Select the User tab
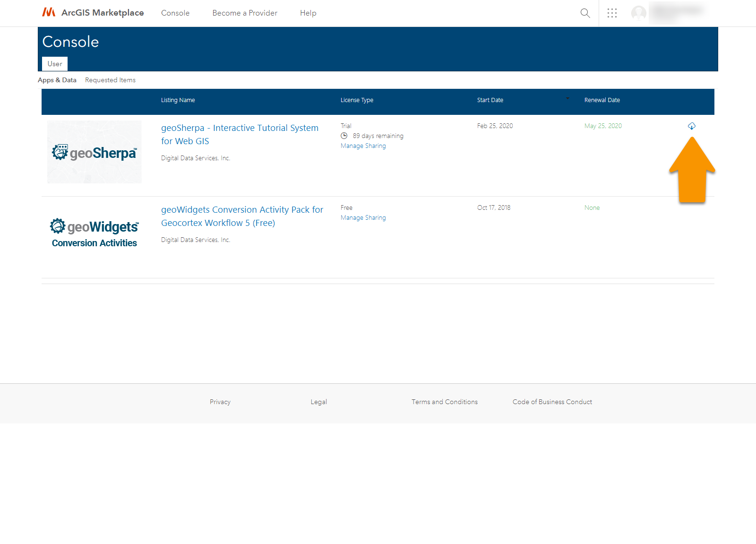 point(55,64)
